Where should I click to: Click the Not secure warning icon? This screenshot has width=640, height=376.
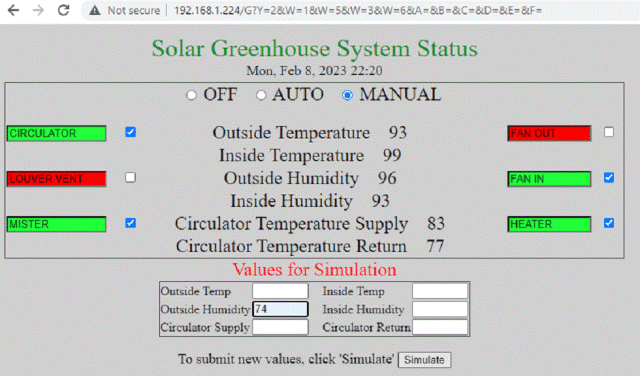click(x=95, y=11)
